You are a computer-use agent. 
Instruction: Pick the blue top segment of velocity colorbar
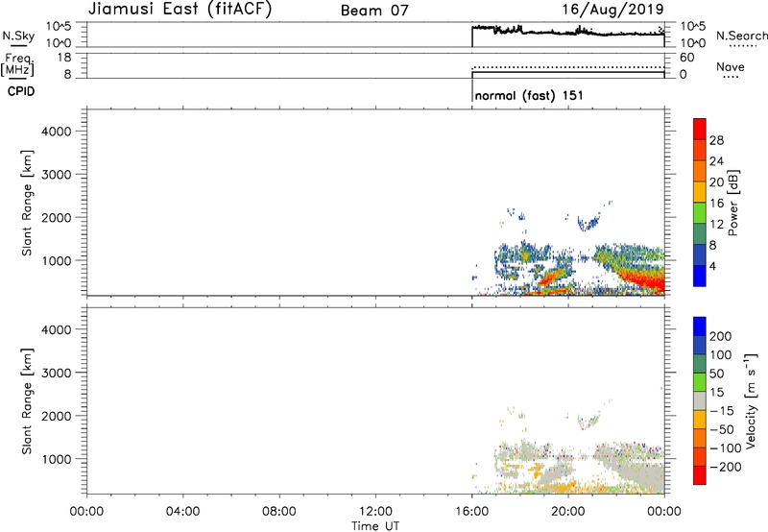click(700, 326)
